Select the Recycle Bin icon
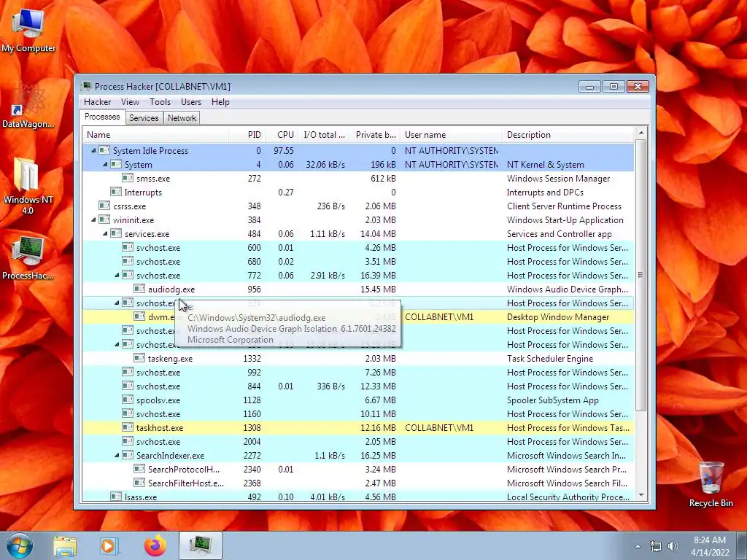This screenshot has height=560, width=747. [711, 484]
